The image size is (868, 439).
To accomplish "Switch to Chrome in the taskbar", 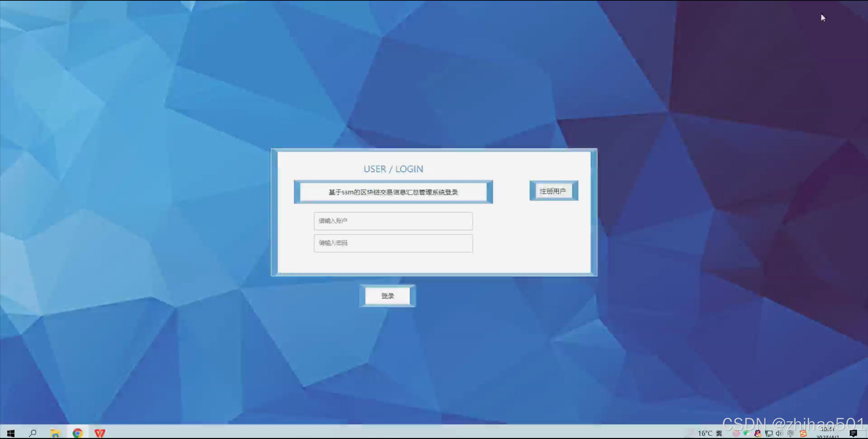I will pyautogui.click(x=77, y=433).
